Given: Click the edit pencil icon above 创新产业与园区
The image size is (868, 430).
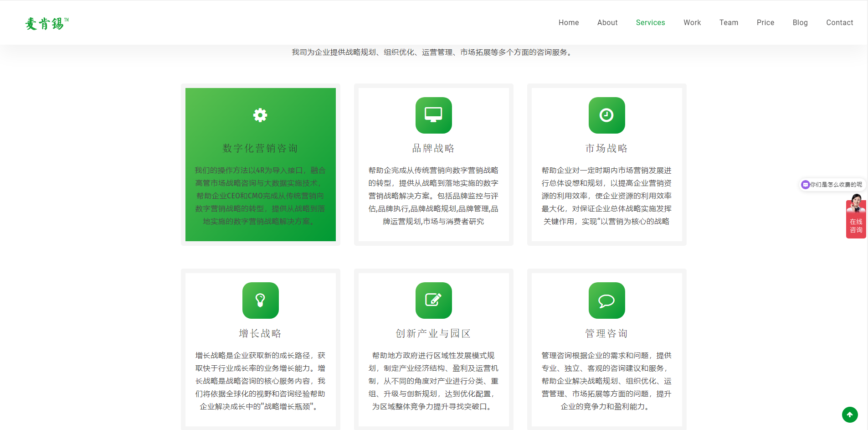Looking at the screenshot, I should point(433,300).
